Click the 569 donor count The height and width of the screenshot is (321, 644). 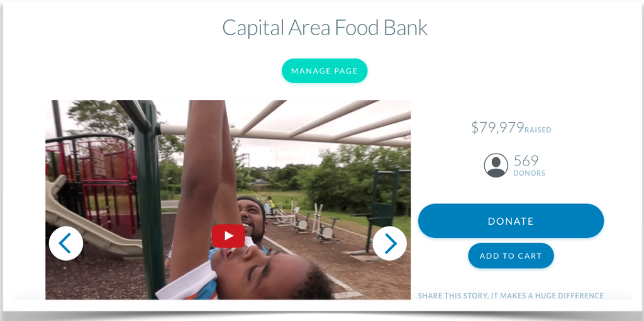pyautogui.click(x=526, y=160)
